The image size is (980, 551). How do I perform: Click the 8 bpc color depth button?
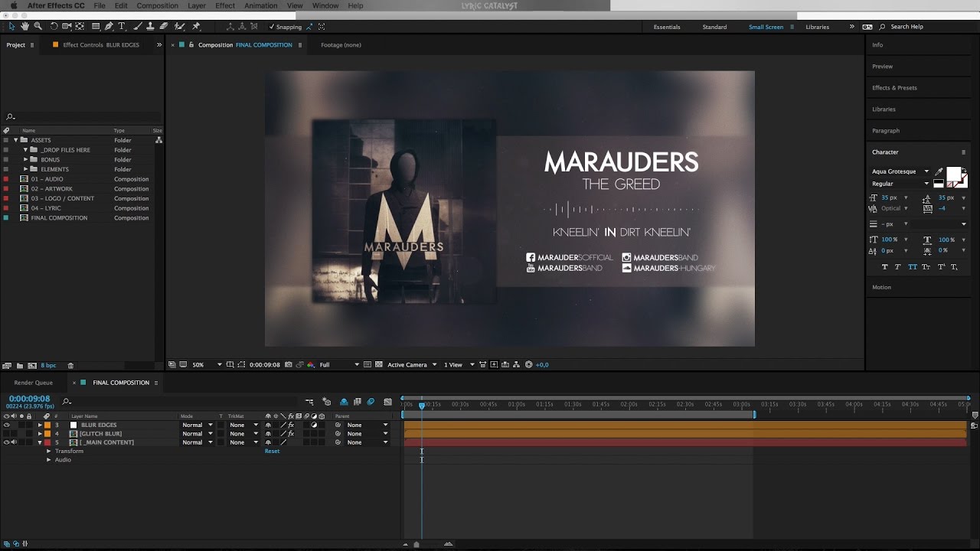coord(48,366)
